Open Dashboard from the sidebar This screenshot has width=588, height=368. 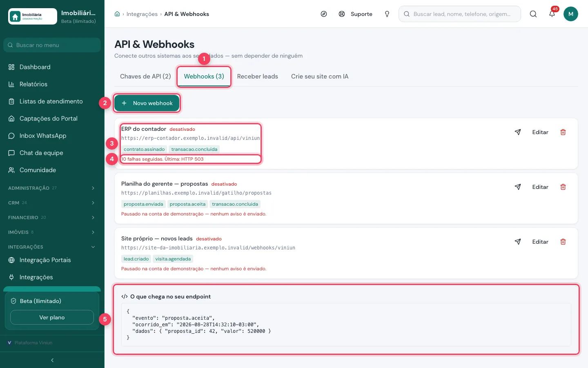(52, 67)
